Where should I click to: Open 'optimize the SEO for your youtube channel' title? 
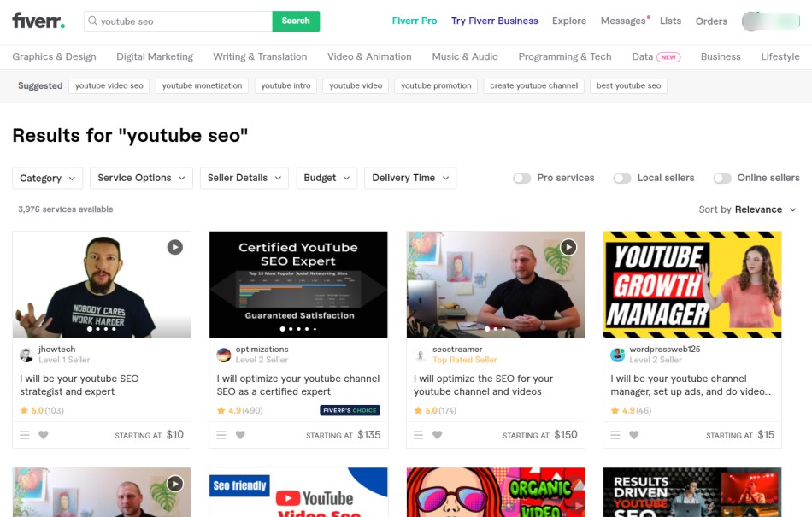[483, 385]
